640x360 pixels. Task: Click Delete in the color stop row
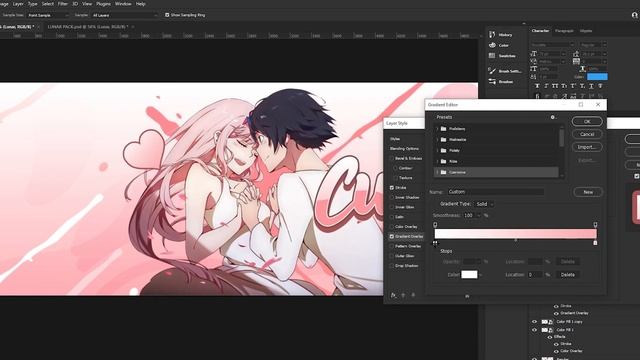coord(568,275)
